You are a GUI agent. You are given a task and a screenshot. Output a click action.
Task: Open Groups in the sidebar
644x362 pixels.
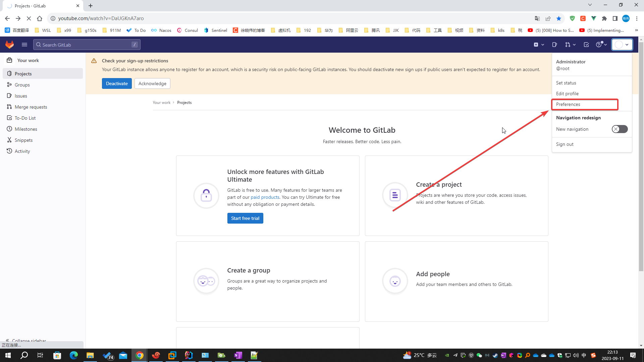coord(22,85)
